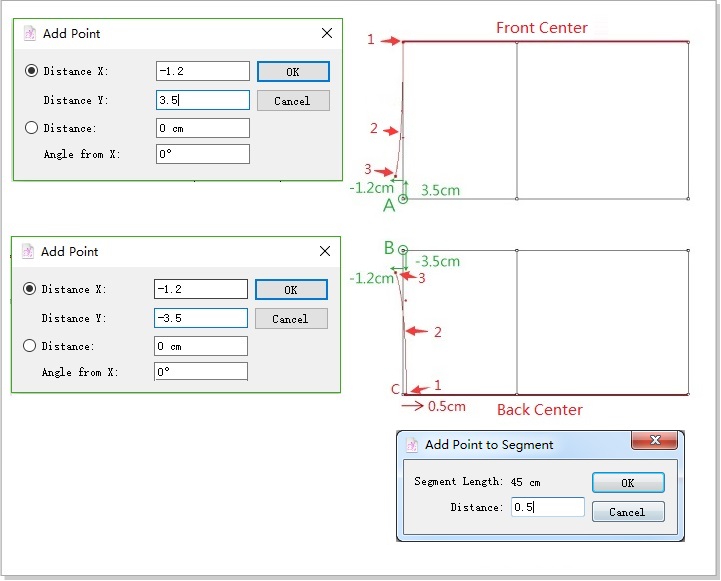
Task: Select the Distance X radio in top dialog
Action: [x=32, y=71]
